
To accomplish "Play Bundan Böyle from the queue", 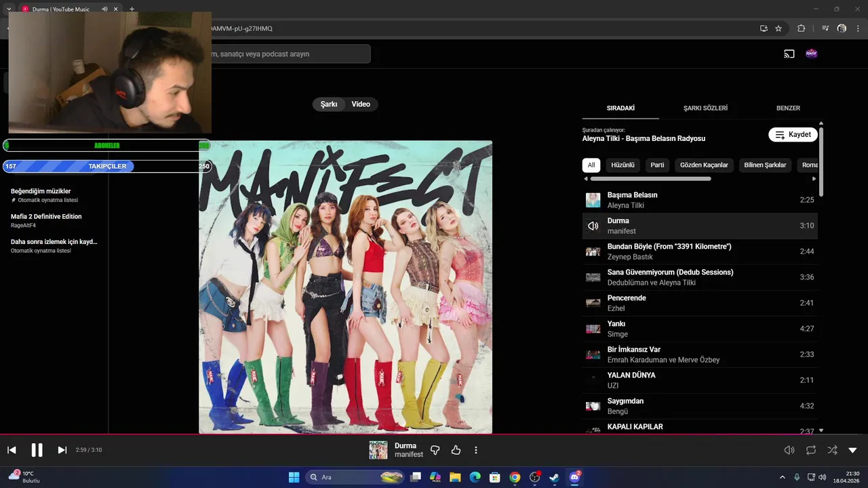I will click(x=700, y=251).
